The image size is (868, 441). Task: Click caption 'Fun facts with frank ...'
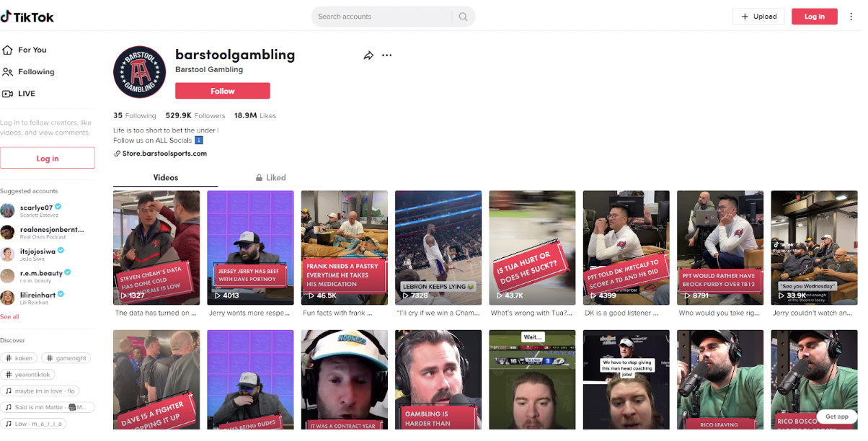tap(339, 313)
